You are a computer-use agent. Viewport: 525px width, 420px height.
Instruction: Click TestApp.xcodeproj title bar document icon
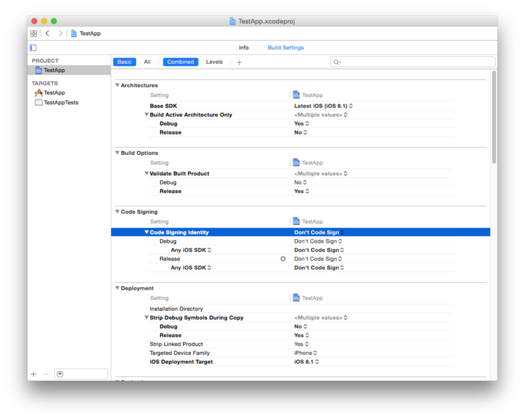232,22
